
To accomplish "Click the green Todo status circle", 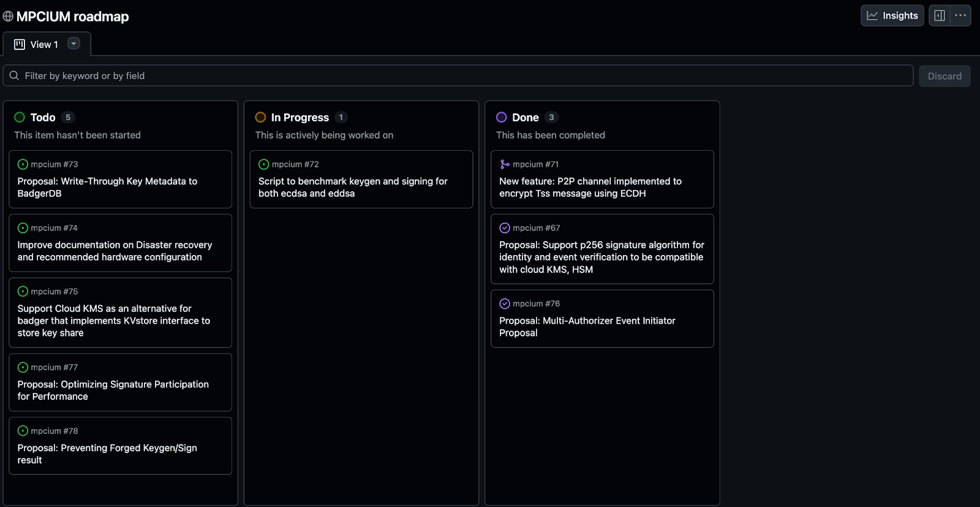I will (20, 117).
